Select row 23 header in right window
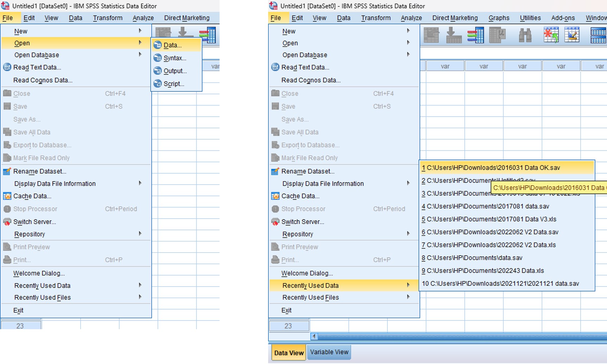Screen dimensions: 607x364 coord(289,326)
